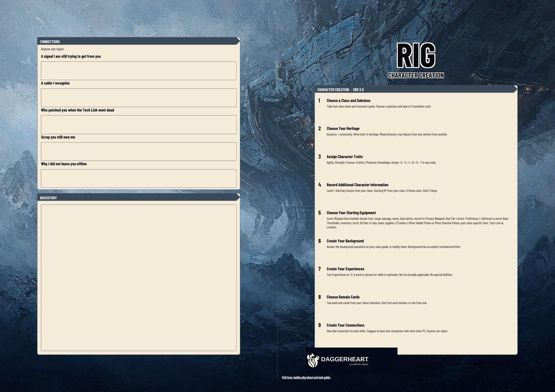Screen dimensions: 555x392
Task: Click step 6 'Create Your Background'
Action: click(345, 241)
